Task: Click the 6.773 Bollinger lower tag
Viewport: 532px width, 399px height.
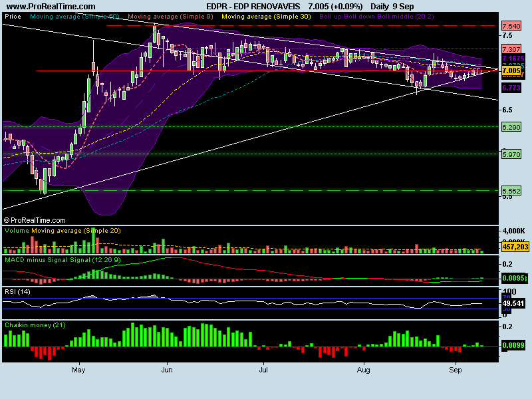Action: tap(511, 88)
